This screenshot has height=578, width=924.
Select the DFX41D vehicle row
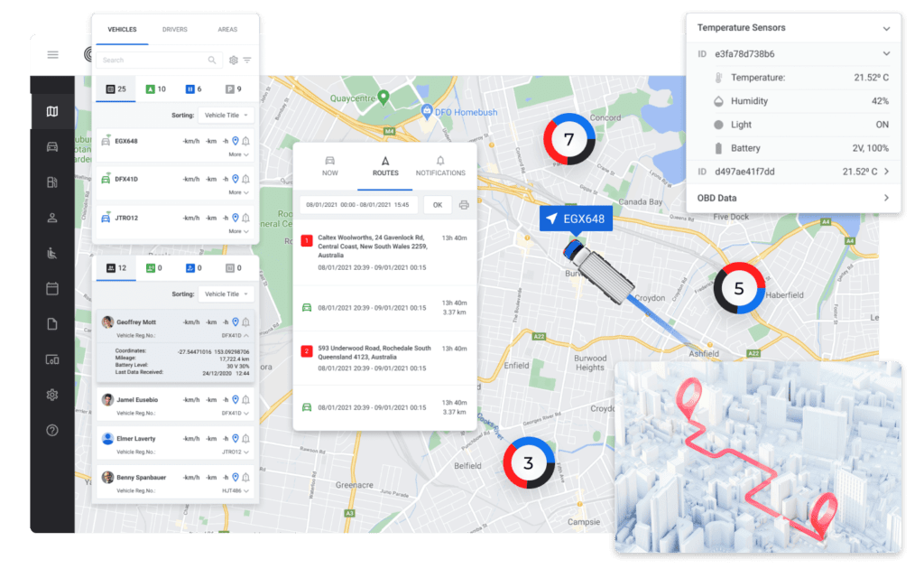176,185
